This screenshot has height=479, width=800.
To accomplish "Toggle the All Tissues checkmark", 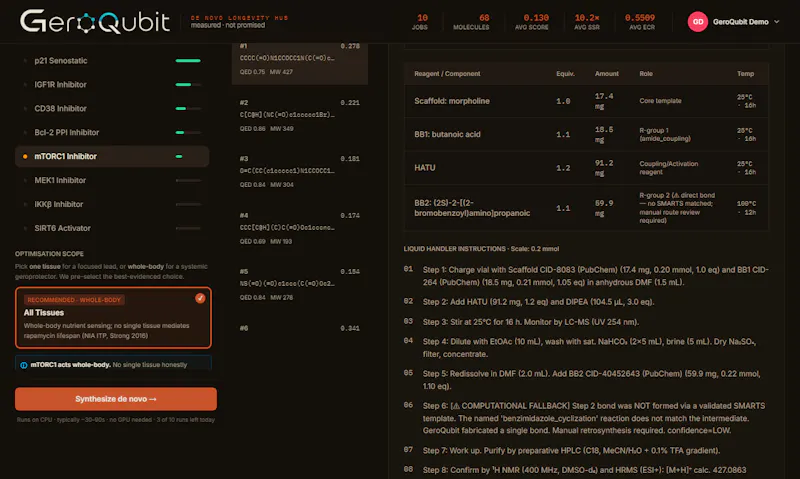I will pos(200,298).
